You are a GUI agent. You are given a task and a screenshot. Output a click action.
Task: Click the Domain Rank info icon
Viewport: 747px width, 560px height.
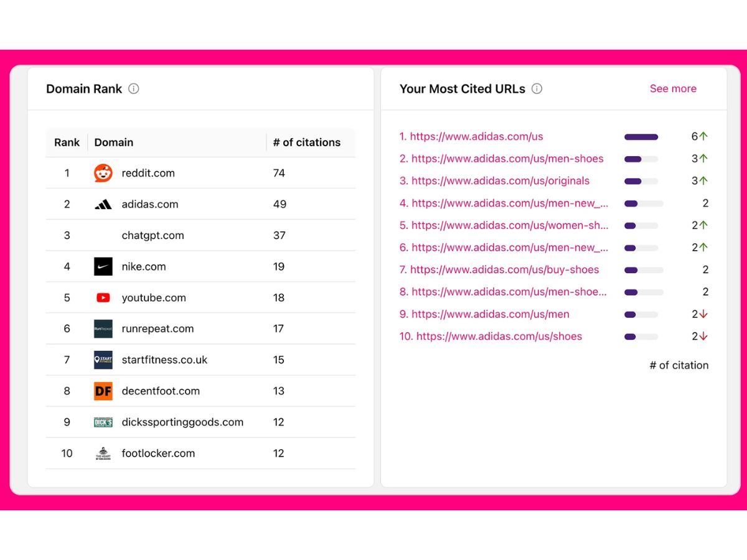(x=133, y=88)
